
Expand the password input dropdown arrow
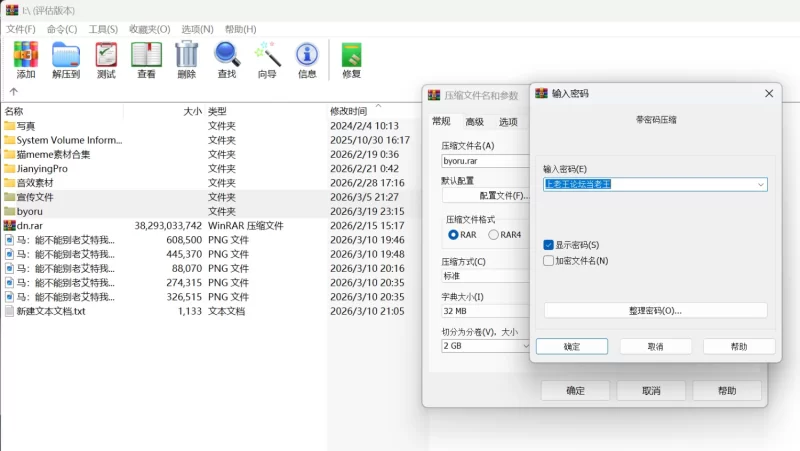pos(761,184)
